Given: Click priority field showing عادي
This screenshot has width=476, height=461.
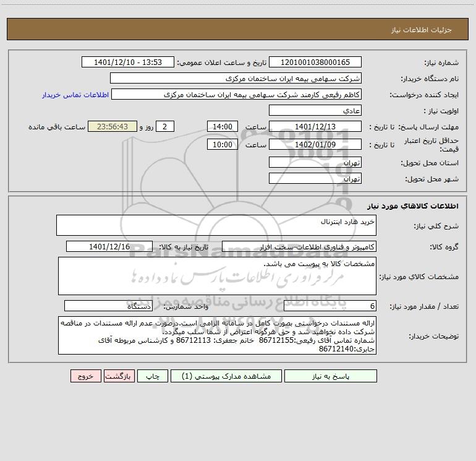Looking at the screenshot, I should click(x=315, y=110).
